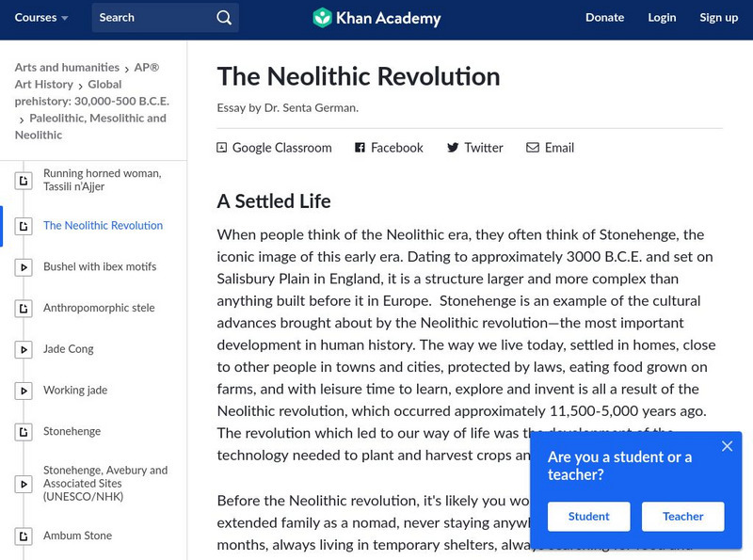Click the Donate link
This screenshot has height=560, width=753.
tap(604, 18)
